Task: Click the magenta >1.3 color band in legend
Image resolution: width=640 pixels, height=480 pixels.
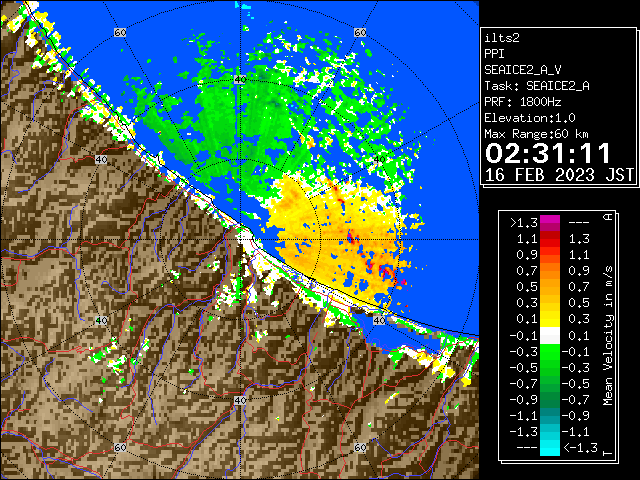Action: pos(550,223)
